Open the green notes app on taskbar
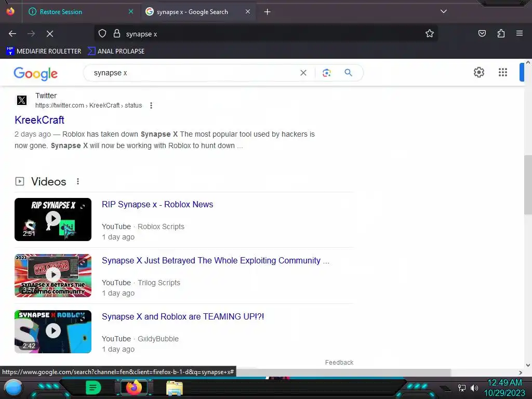This screenshot has height=399, width=532. pos(93,388)
